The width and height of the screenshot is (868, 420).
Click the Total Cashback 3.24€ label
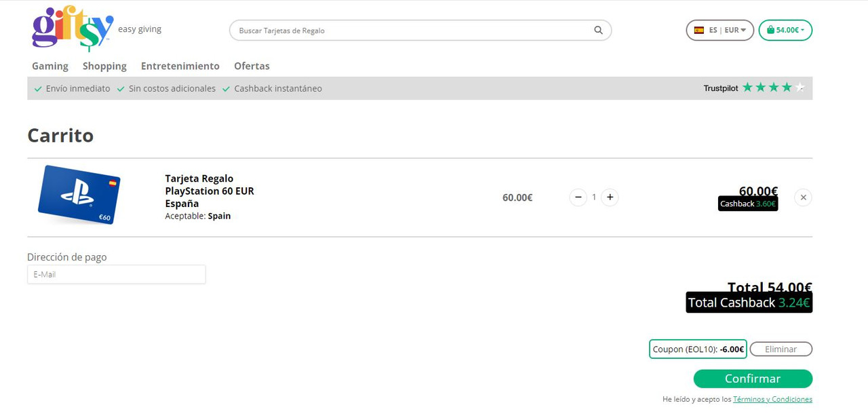(x=749, y=303)
